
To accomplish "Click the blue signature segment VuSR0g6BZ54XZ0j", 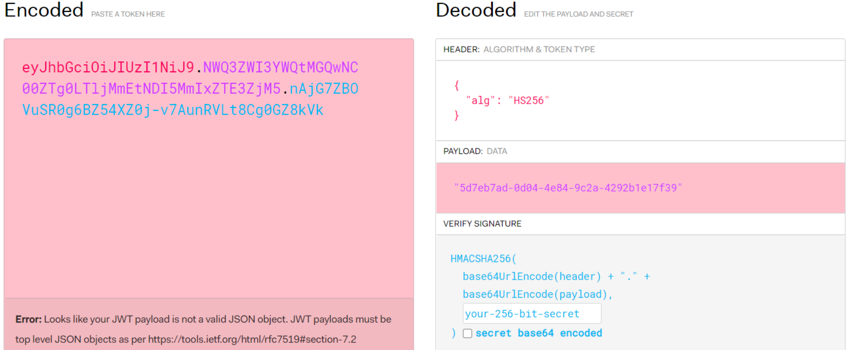I will click(x=87, y=110).
